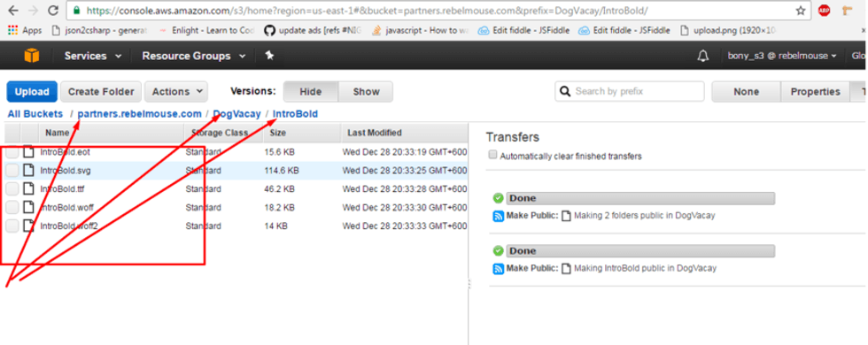
Task: Bookmark page with the star icon
Action: [801, 11]
